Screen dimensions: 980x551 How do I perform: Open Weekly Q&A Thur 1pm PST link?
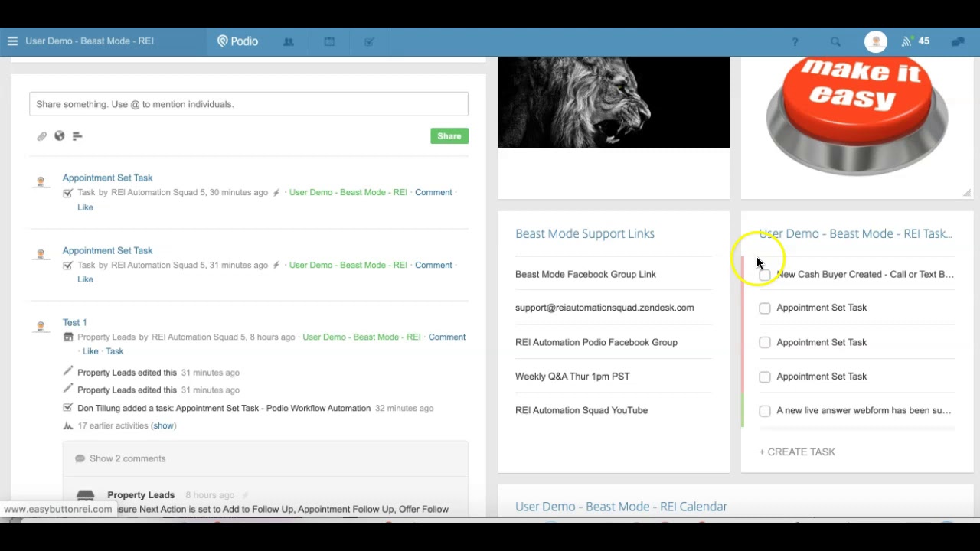[x=573, y=377]
